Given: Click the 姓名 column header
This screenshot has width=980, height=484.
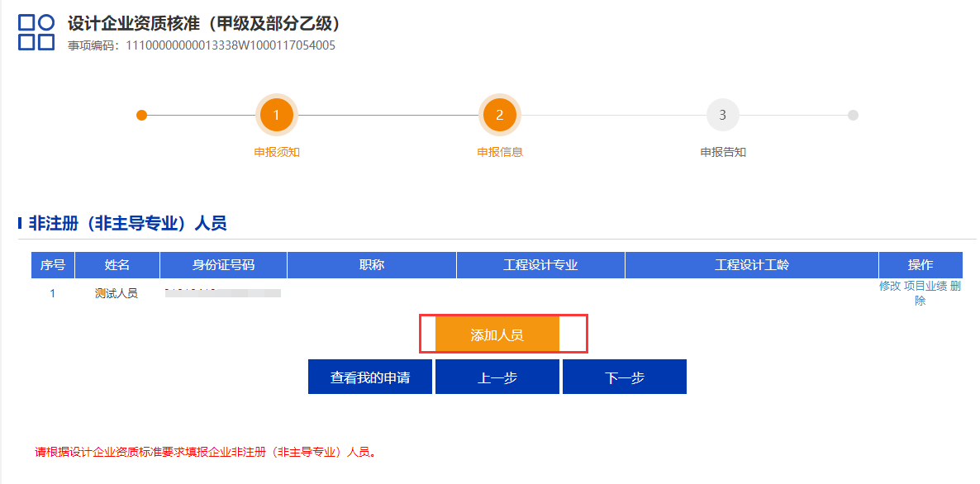Looking at the screenshot, I should [117, 265].
